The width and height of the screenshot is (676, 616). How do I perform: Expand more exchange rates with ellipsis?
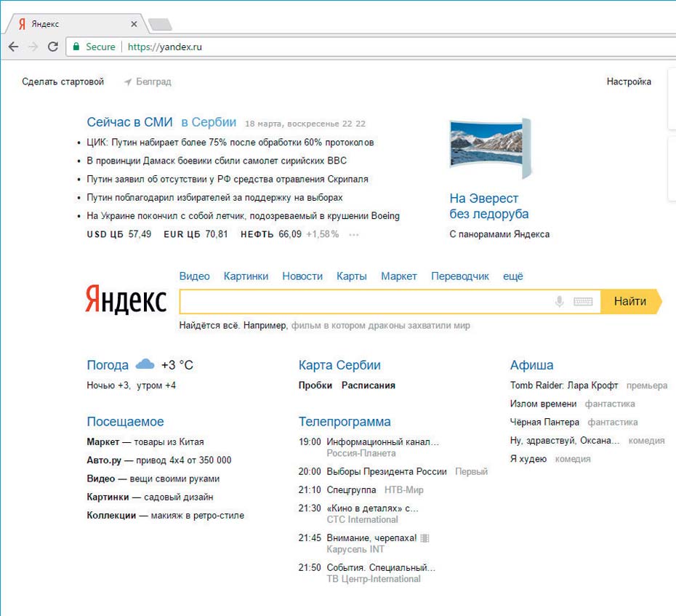[x=354, y=235]
